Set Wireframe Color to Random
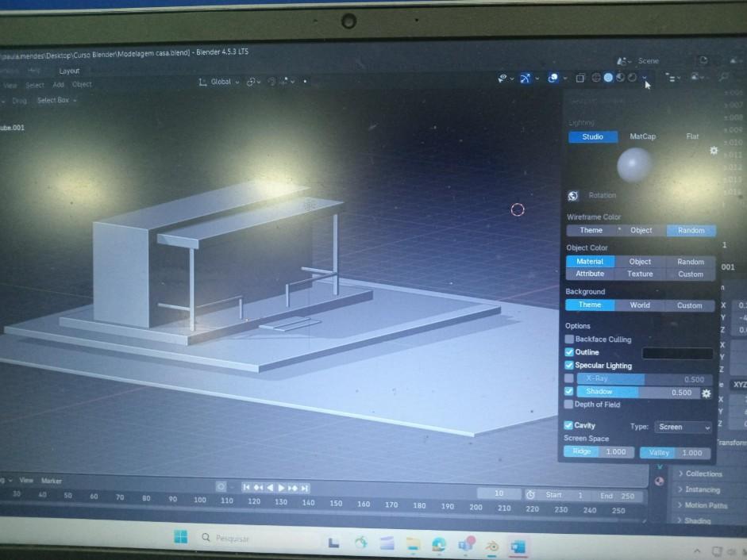 (691, 231)
